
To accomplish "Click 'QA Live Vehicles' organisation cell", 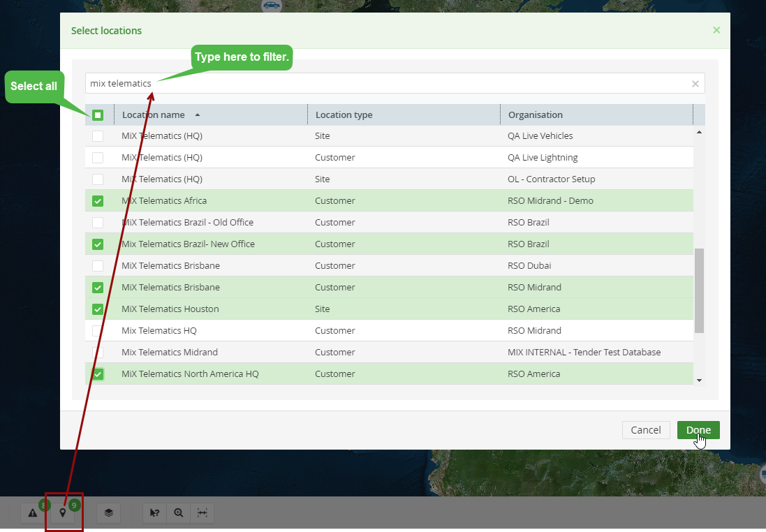I will coord(540,136).
